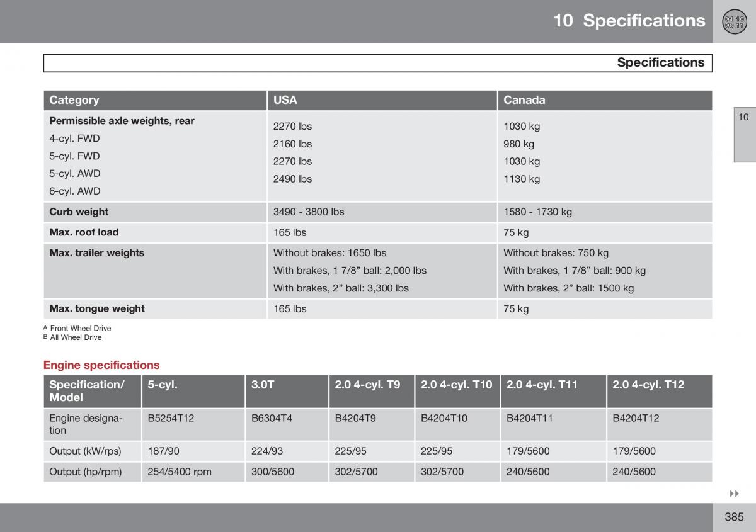
Task: Select 'With brakes, 2" ball: 3,300 lbs'
Action: click(x=341, y=288)
